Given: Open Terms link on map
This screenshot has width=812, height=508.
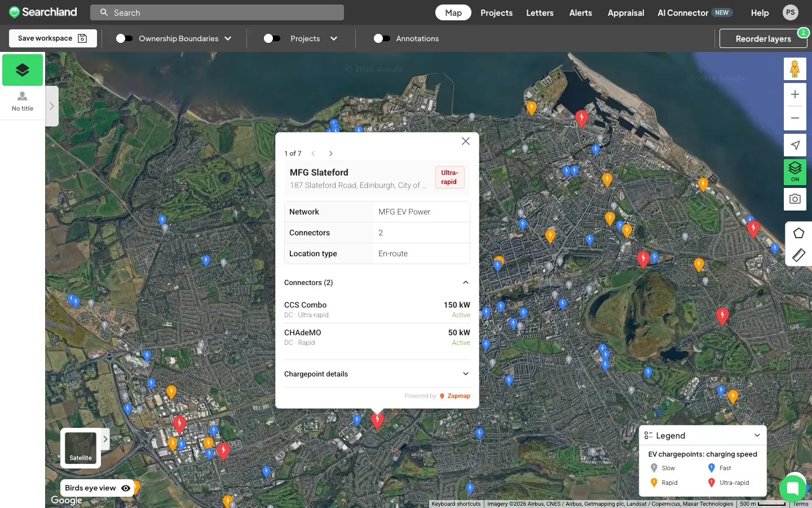Looking at the screenshot, I should pyautogui.click(x=801, y=504).
